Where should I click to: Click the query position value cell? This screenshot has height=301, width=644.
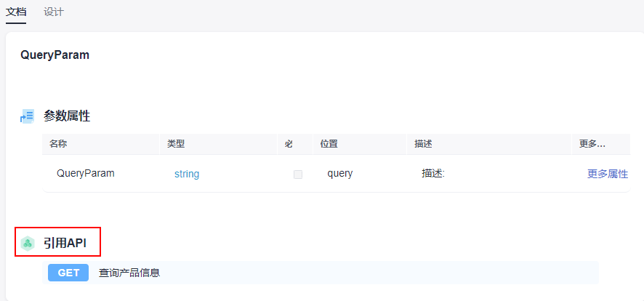340,174
